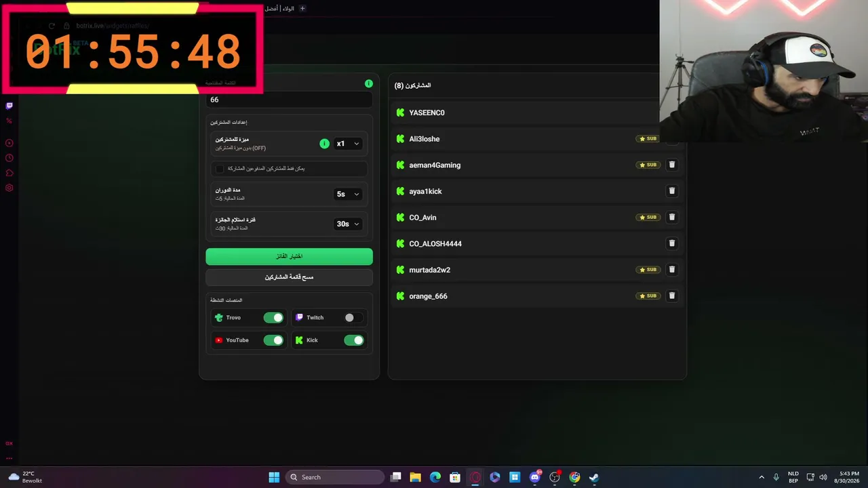
Task: Switch to Opera GX on the taskbar
Action: click(475, 477)
